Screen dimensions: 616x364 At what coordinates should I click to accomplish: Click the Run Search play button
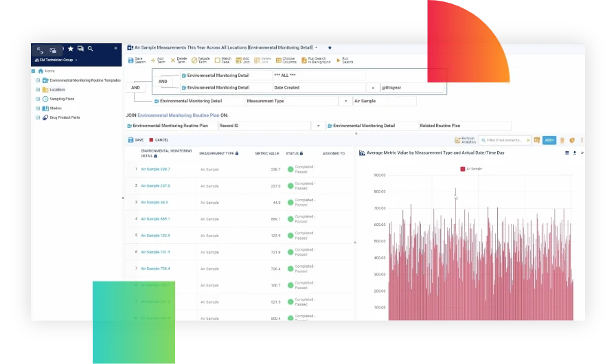tap(345, 60)
